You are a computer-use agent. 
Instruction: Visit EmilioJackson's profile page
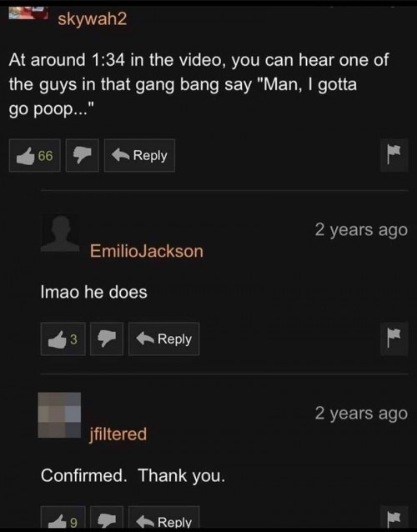click(147, 251)
